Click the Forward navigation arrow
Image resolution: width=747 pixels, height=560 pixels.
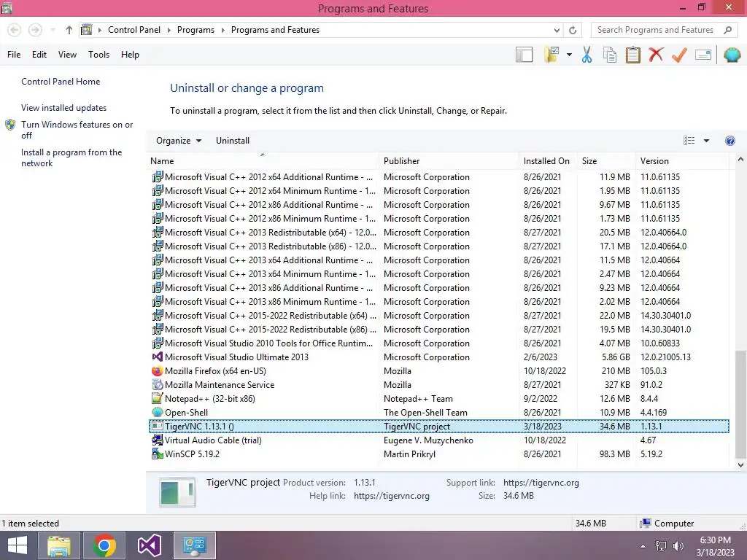click(35, 30)
